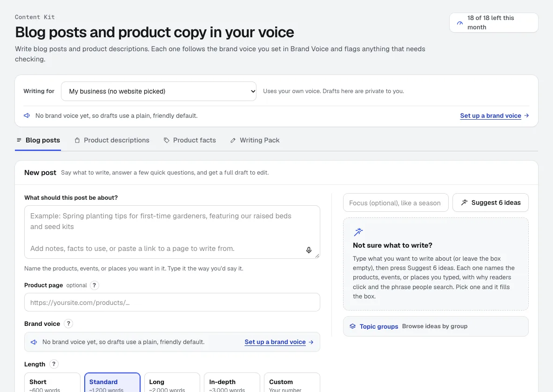Open the Product facts tab

[190, 141]
